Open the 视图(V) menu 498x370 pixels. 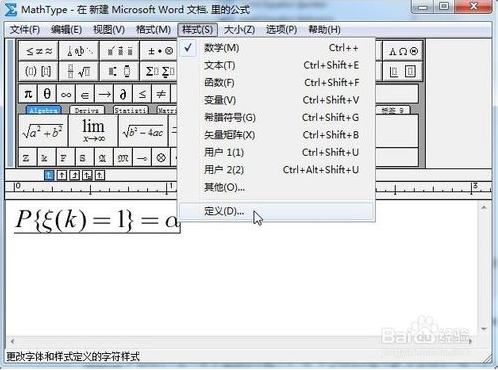click(x=109, y=30)
